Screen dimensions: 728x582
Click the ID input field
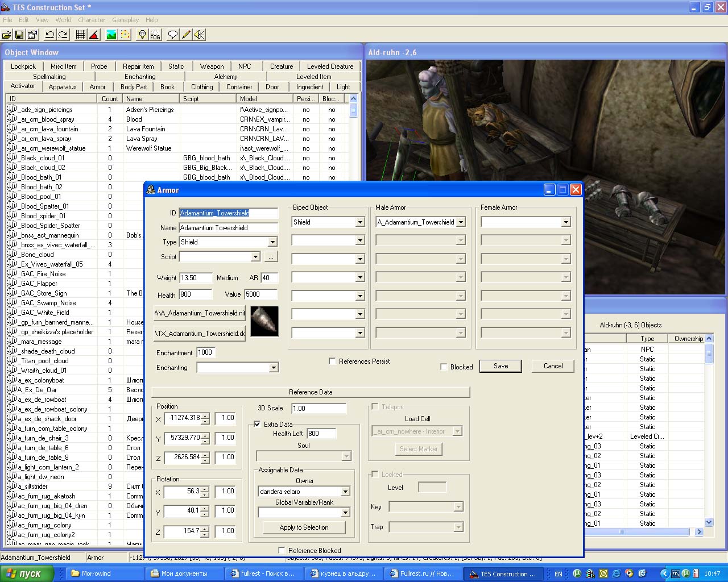tap(228, 213)
